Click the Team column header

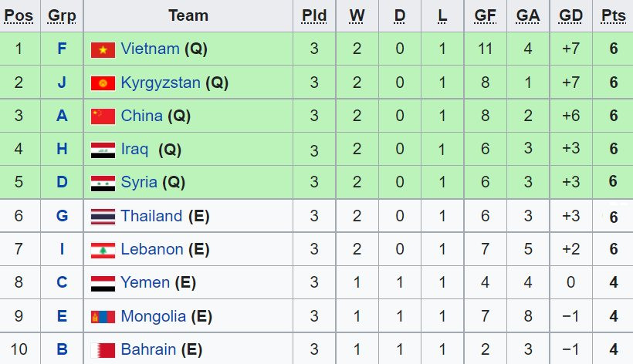188,15
